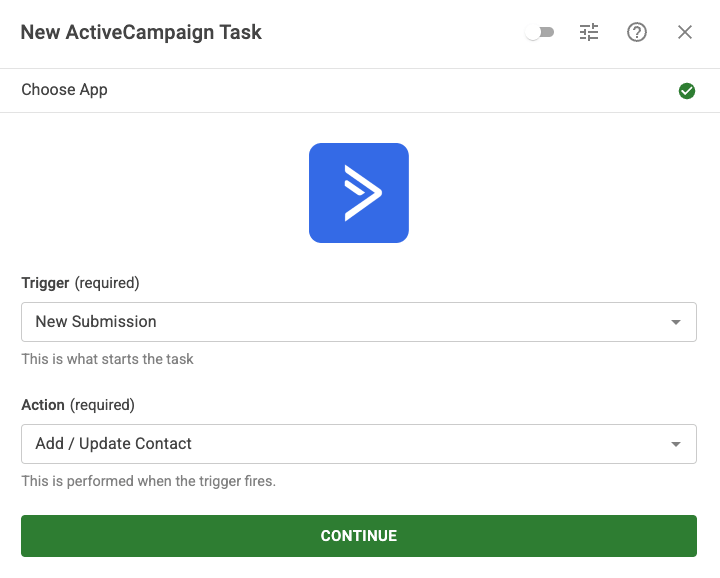Screen dimensions: 720x578
Task: Close the New ActiveCampaign Task dialog
Action: coord(685,33)
